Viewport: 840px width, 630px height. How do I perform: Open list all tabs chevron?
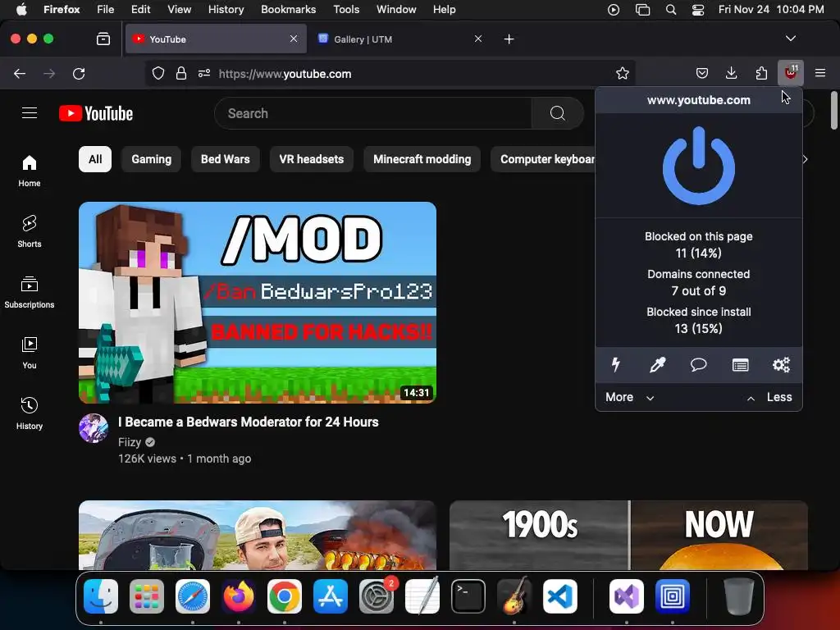pyautogui.click(x=791, y=39)
